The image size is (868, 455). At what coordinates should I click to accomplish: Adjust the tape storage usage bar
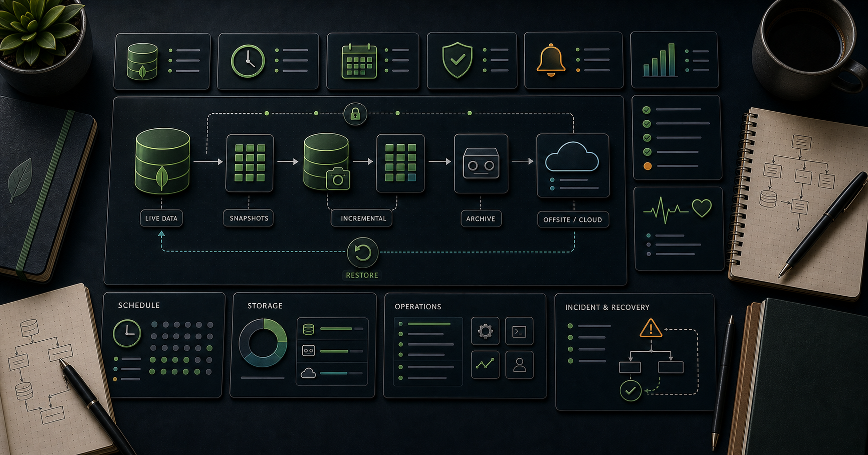[342, 351]
